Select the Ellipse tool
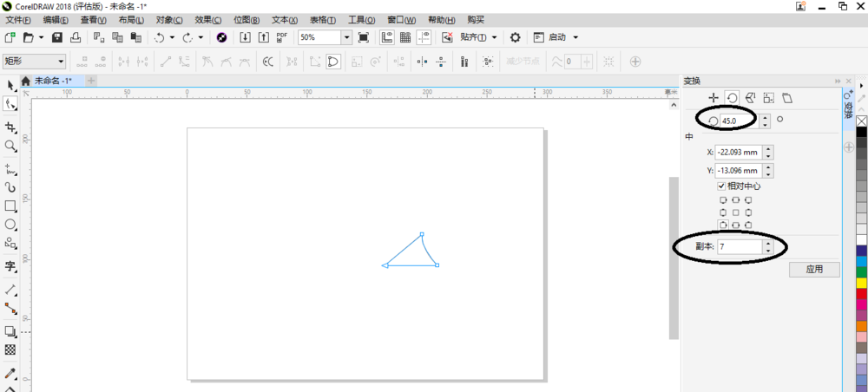Image resolution: width=868 pixels, height=392 pixels. pyautogui.click(x=10, y=224)
